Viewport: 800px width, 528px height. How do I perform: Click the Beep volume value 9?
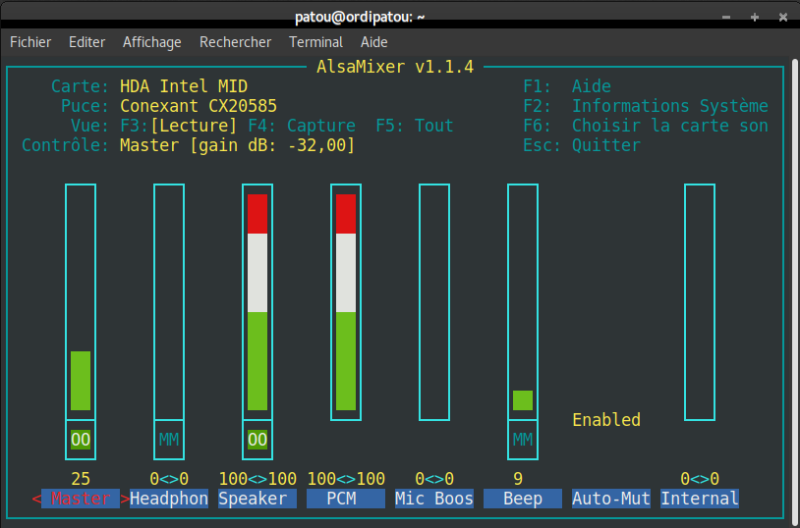(x=518, y=479)
